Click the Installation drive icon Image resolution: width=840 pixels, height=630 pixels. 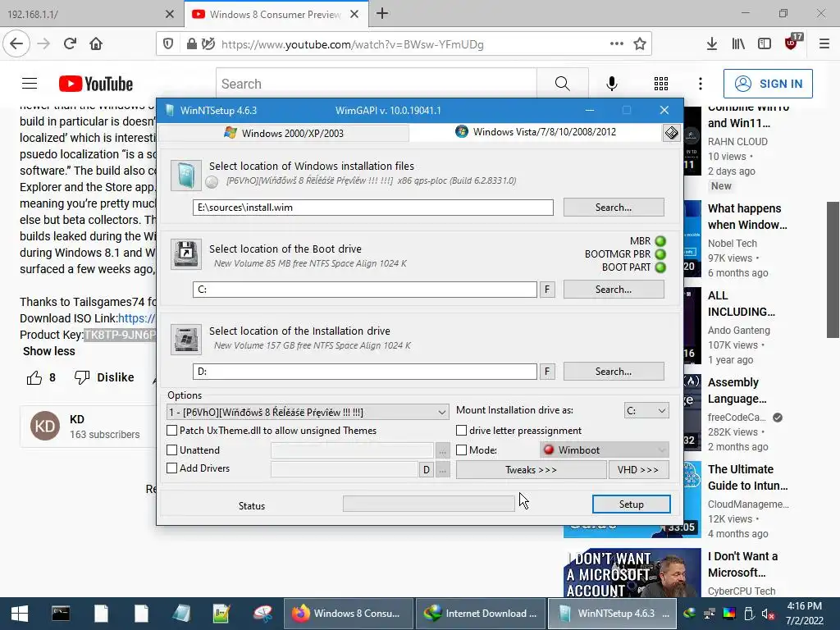click(186, 339)
